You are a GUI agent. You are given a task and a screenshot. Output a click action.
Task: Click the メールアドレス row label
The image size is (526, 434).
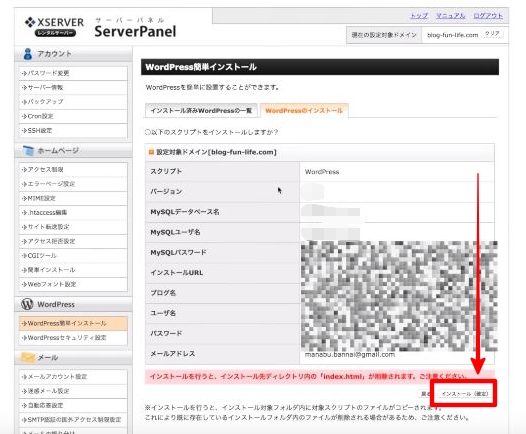172,354
